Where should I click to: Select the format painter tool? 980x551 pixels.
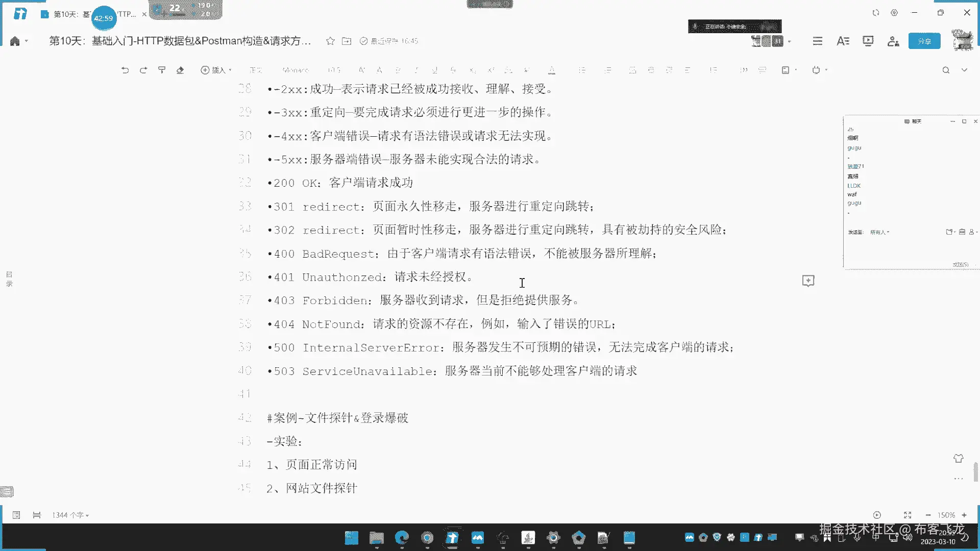pyautogui.click(x=162, y=70)
